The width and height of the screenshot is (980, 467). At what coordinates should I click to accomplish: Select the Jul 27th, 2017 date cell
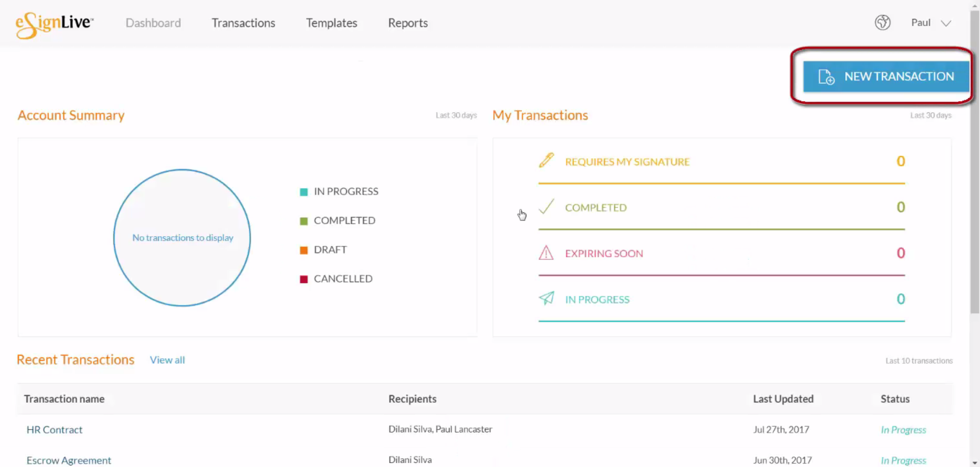[781, 430]
